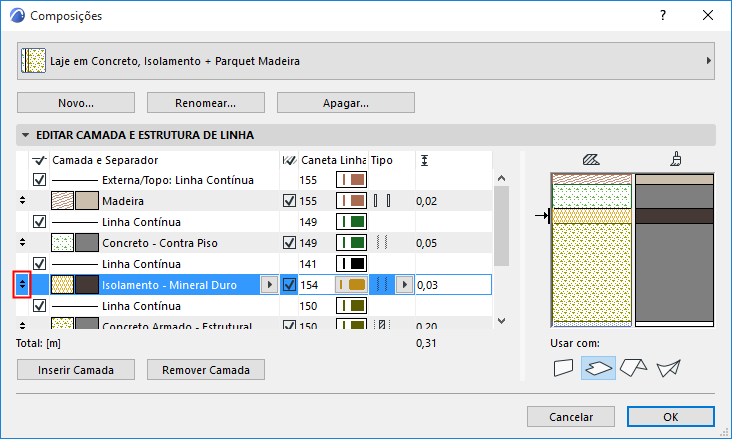
Task: Toggle the Madeira end-line checkbox
Action: click(289, 200)
